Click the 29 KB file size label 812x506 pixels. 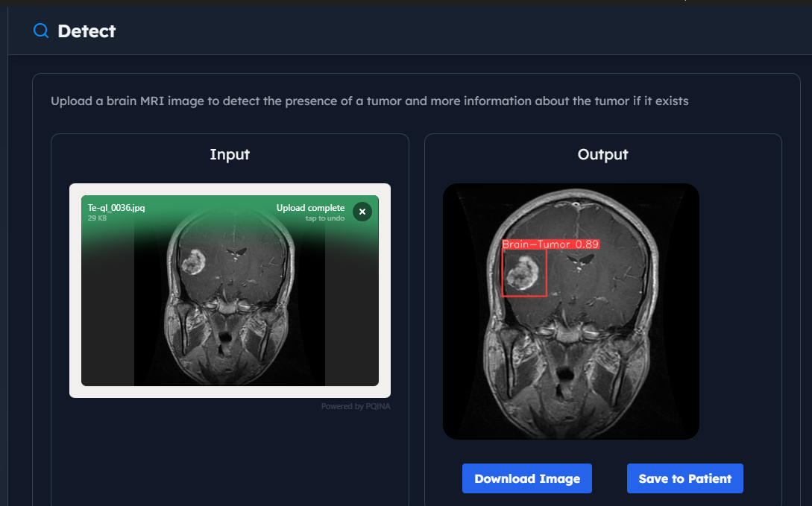(x=98, y=218)
